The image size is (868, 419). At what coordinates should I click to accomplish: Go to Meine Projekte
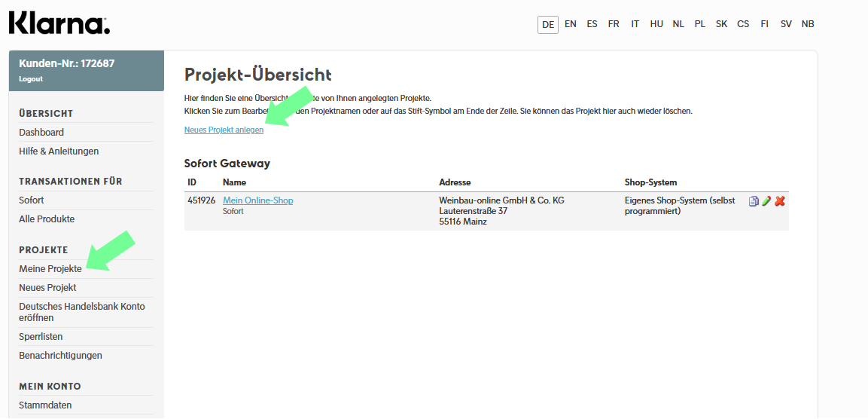[50, 269]
